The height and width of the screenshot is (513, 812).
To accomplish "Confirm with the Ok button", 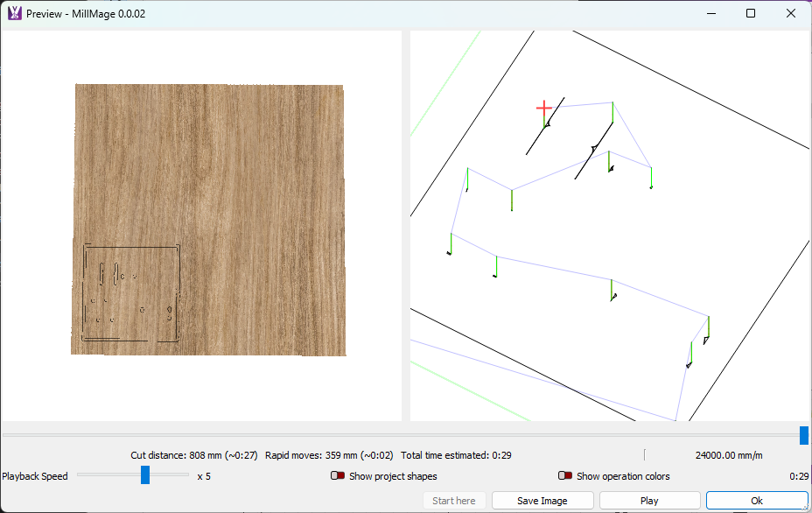I will 756,501.
